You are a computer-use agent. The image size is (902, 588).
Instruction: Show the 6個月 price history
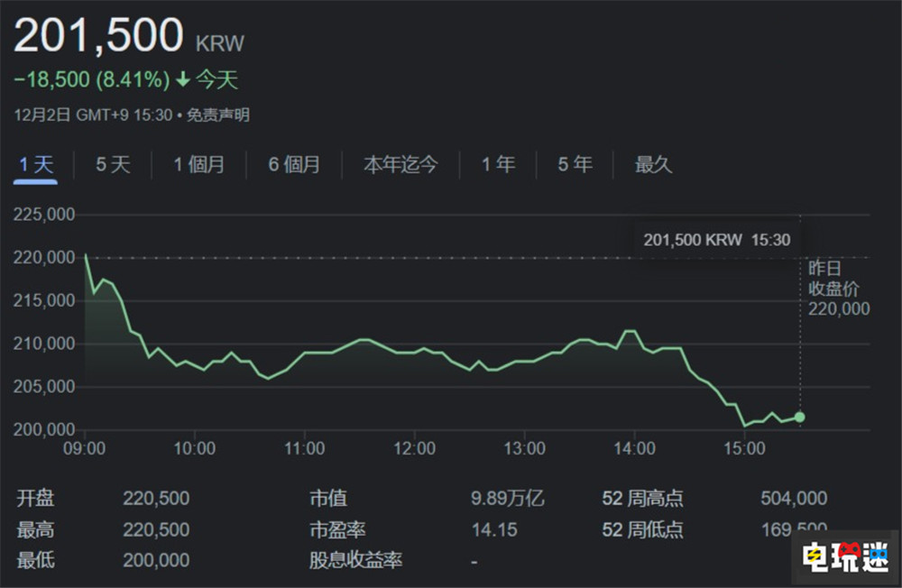(x=293, y=165)
